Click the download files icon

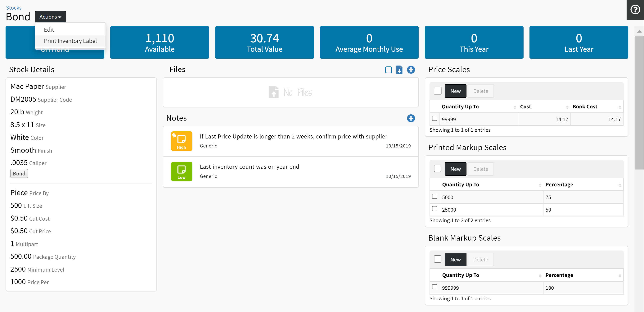[x=399, y=70]
